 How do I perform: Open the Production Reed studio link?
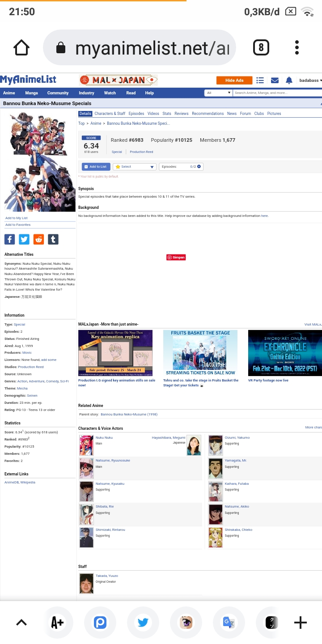(31, 367)
